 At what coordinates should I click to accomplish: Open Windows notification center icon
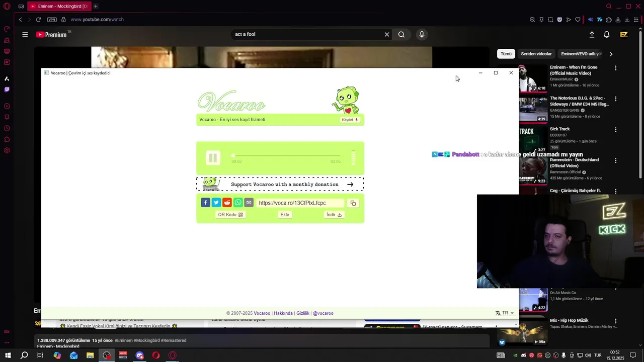point(633,355)
